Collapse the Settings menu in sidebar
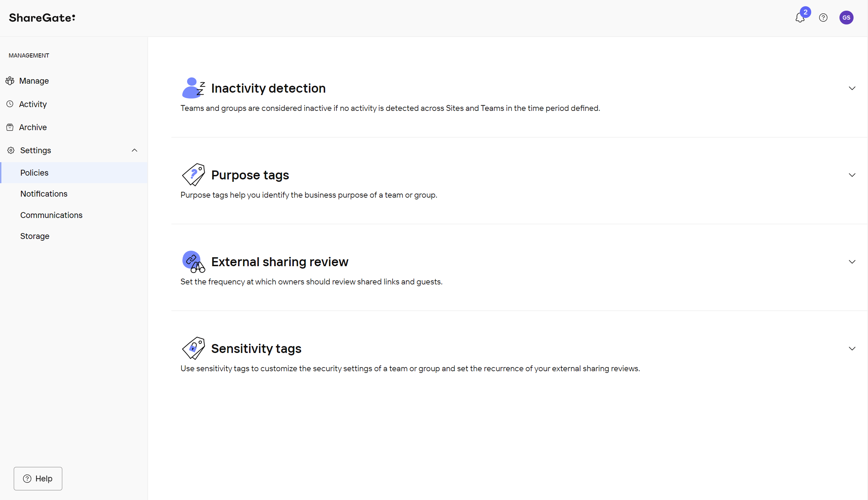 point(134,150)
